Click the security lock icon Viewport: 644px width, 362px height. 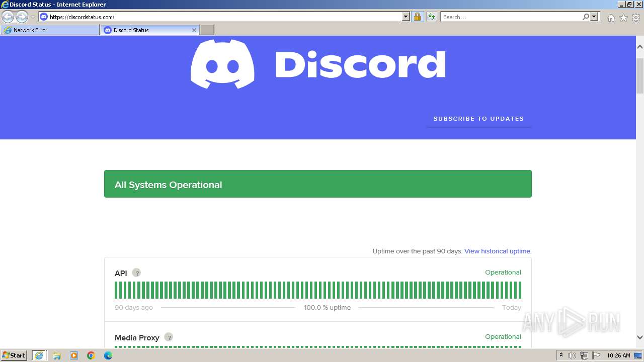tap(417, 17)
